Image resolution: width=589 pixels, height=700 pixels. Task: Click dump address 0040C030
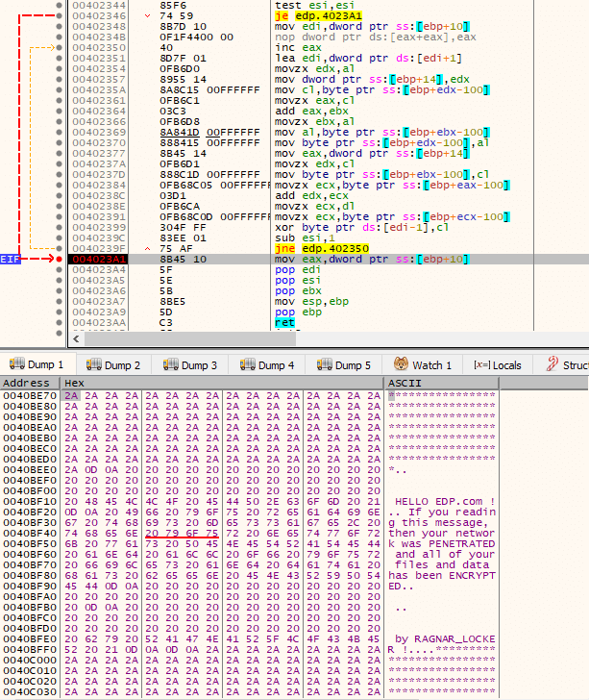tap(30, 691)
